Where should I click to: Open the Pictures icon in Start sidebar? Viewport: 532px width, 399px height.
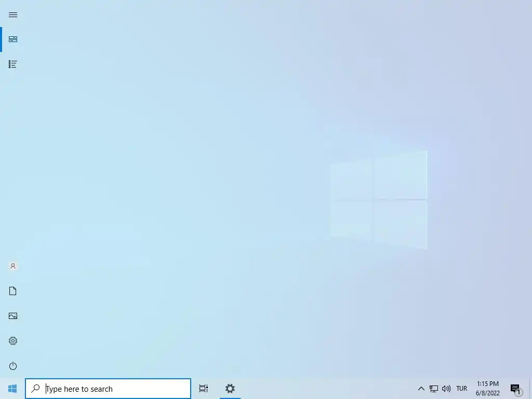(13, 316)
